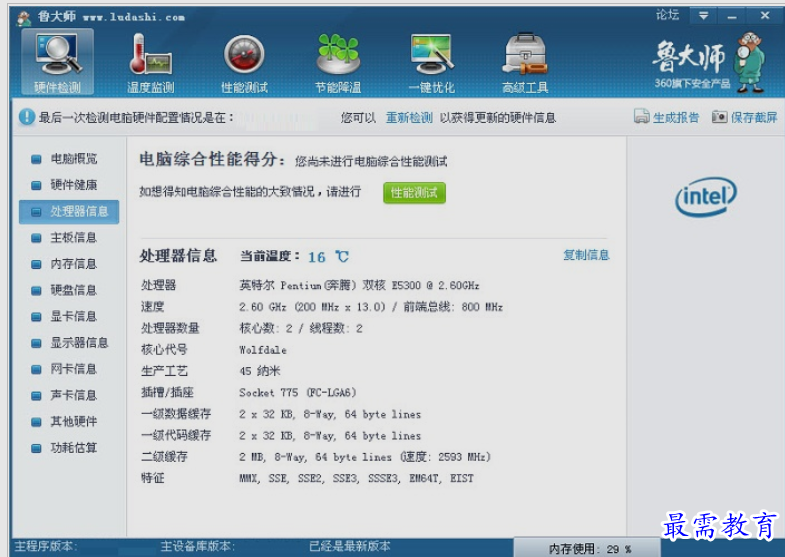
Task: Click the 保存截屏 camera icon
Action: pos(719,117)
